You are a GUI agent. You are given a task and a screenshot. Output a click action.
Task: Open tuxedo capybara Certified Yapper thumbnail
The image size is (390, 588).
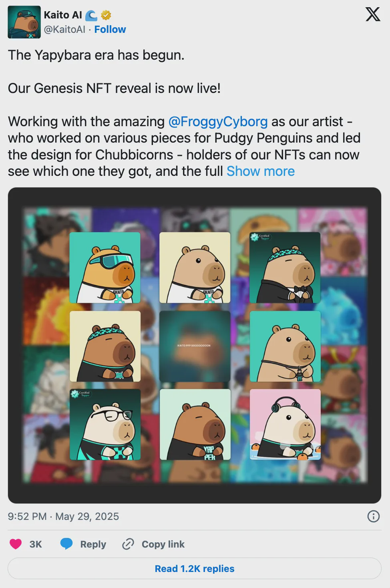tap(285, 268)
